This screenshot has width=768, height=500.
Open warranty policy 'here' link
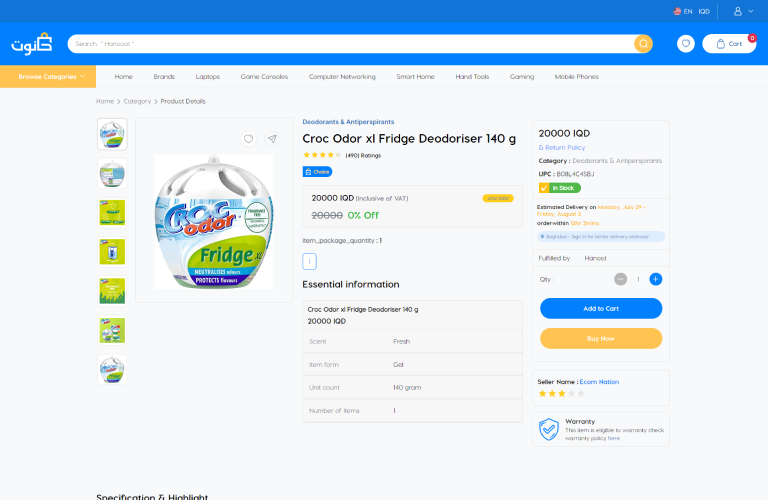tap(614, 438)
